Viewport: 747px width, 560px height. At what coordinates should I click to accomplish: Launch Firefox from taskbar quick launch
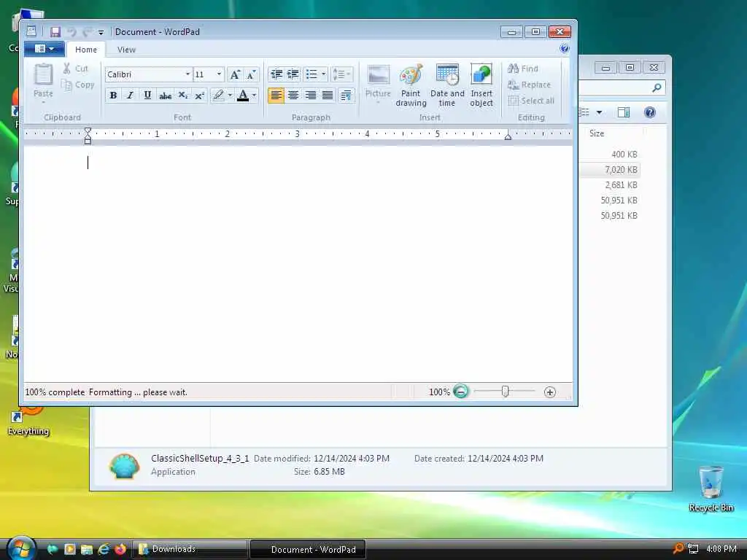click(120, 549)
